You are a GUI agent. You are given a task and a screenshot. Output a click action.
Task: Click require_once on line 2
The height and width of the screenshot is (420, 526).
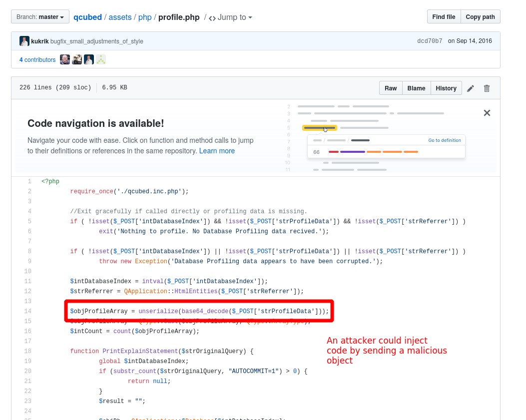tap(91, 192)
